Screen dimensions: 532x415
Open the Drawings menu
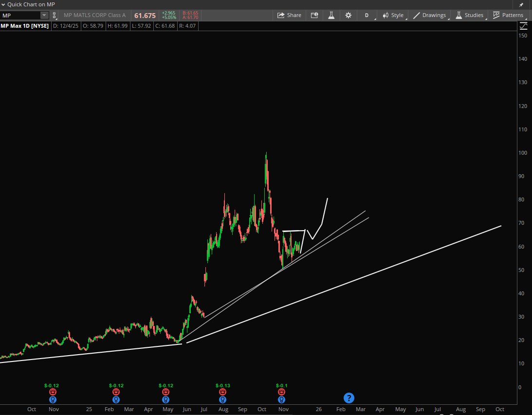point(429,15)
